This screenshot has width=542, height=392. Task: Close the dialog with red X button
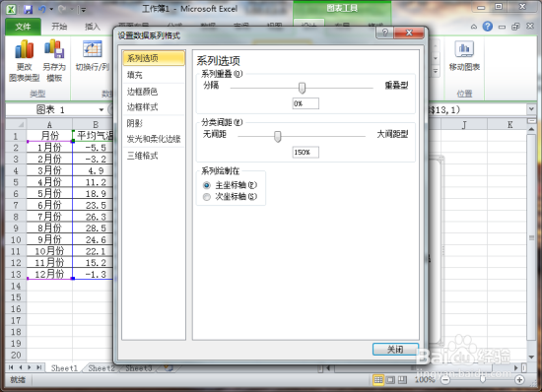pos(409,33)
